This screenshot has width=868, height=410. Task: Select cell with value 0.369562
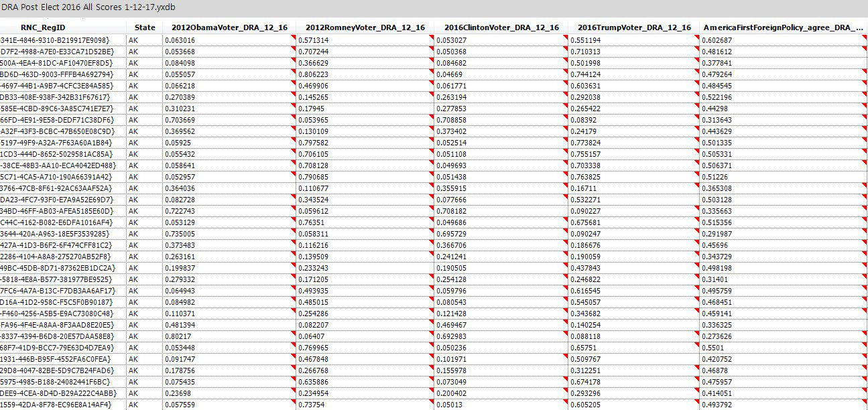click(x=229, y=131)
